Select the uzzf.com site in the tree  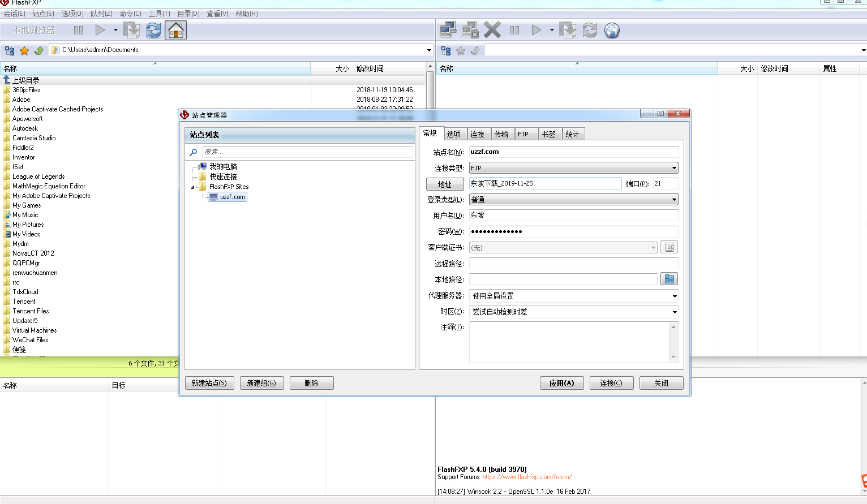click(228, 197)
